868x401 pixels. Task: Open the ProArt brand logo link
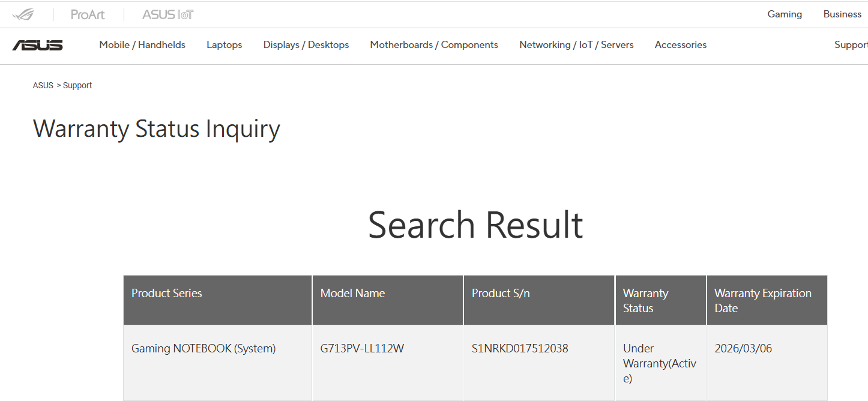[x=88, y=14]
